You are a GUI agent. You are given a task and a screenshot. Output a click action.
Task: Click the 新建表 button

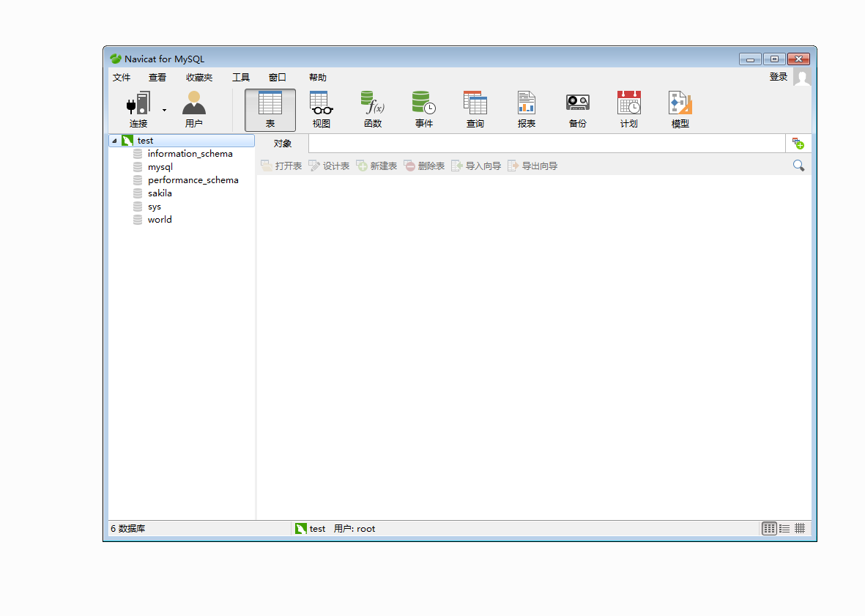(x=376, y=166)
